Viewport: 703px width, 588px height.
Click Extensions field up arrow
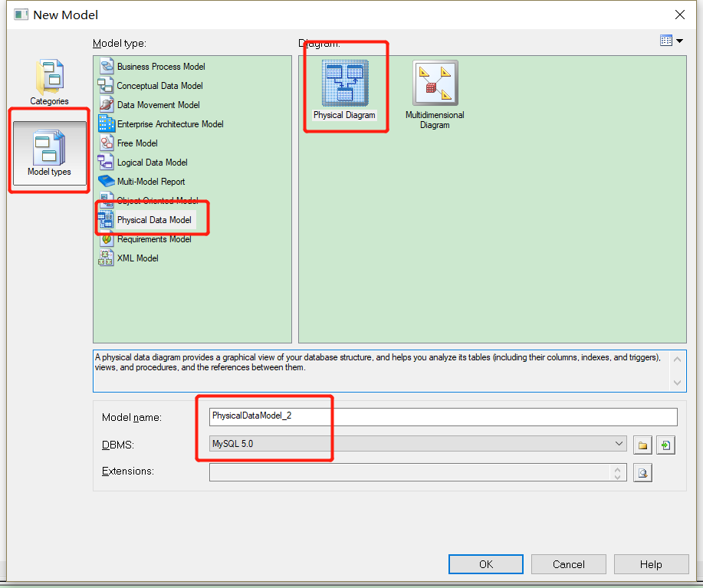click(617, 468)
